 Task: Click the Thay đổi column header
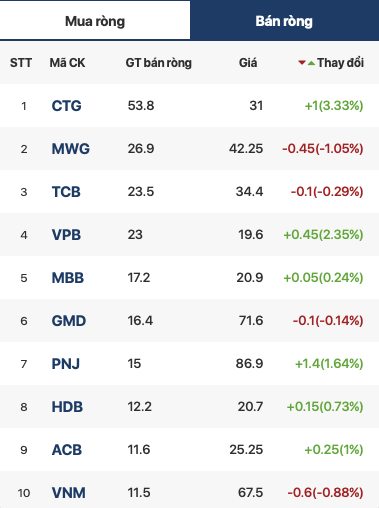click(340, 63)
